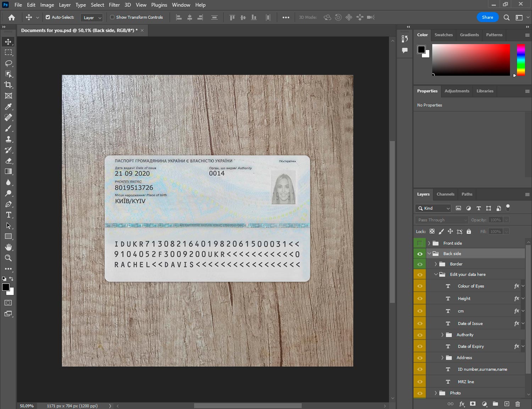Pick the Eyedropper tool
Viewport: 532px width, 409px height.
(8, 107)
